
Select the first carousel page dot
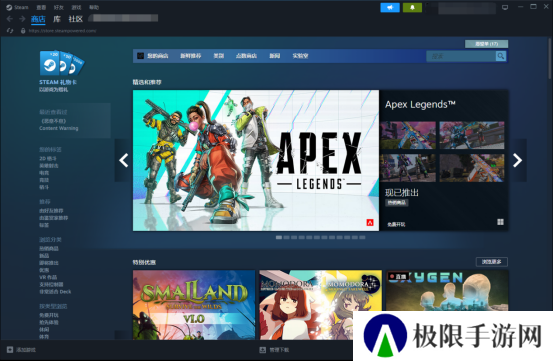point(279,238)
